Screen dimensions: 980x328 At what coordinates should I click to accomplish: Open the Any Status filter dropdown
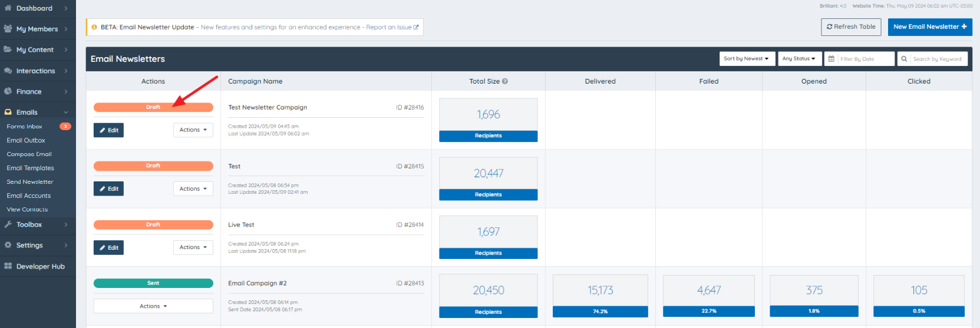pyautogui.click(x=799, y=59)
